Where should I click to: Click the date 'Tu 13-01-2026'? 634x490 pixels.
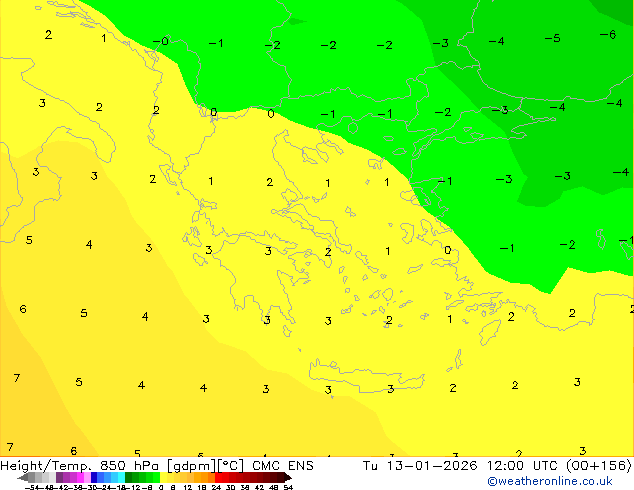420,466
